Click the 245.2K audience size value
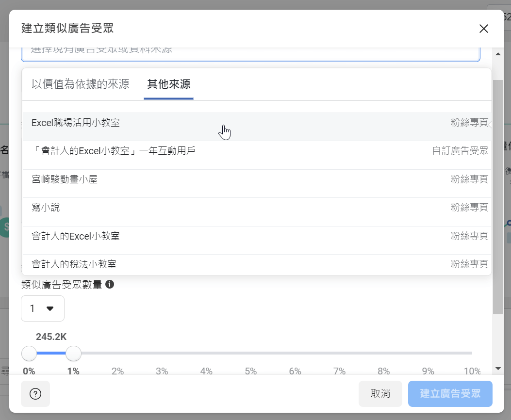 click(x=51, y=337)
